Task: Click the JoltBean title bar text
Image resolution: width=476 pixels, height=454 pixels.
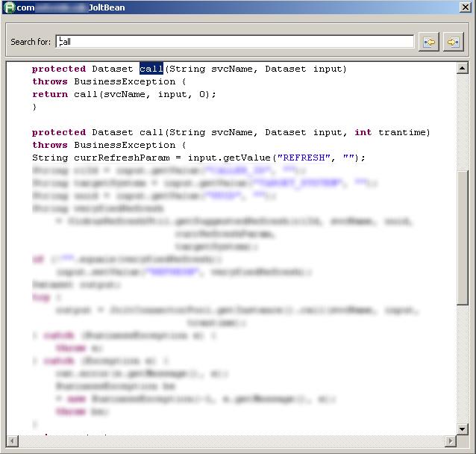Action: click(x=106, y=7)
